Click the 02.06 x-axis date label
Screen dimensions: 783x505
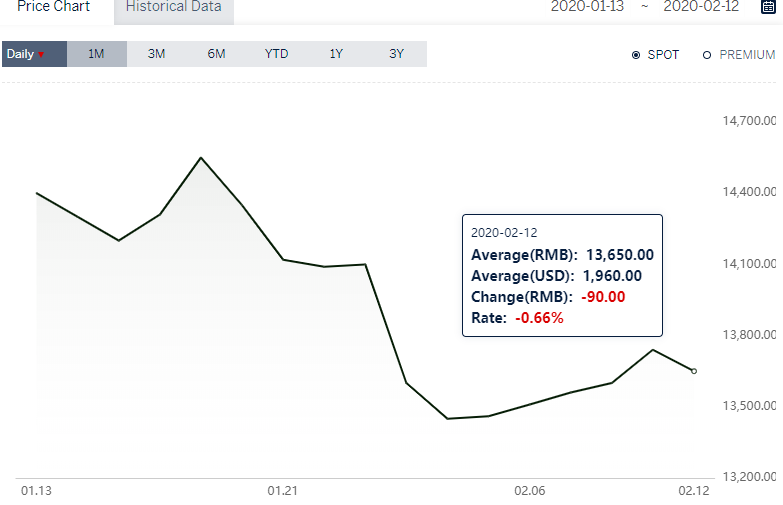tap(529, 491)
